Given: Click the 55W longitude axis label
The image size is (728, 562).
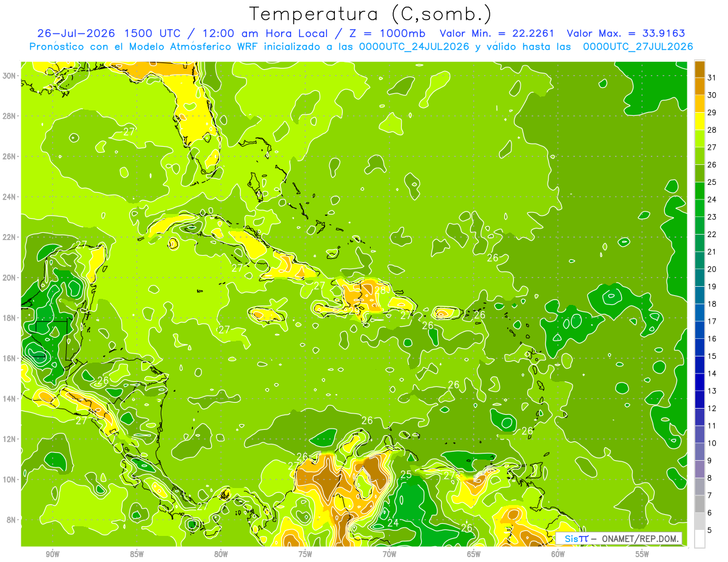Looking at the screenshot, I should pyautogui.click(x=642, y=554).
